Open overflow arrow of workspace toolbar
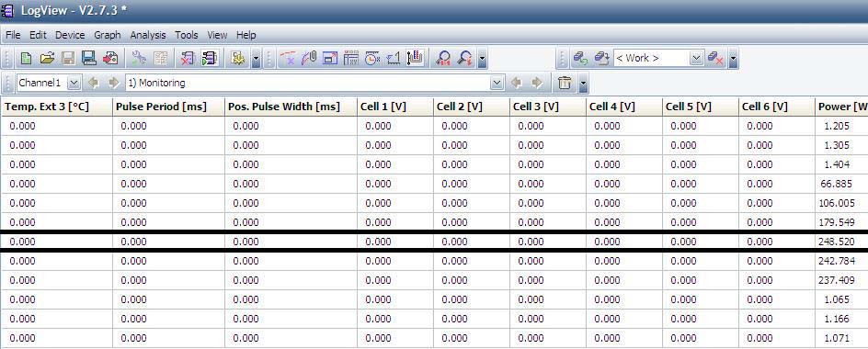868x349 pixels. click(734, 59)
